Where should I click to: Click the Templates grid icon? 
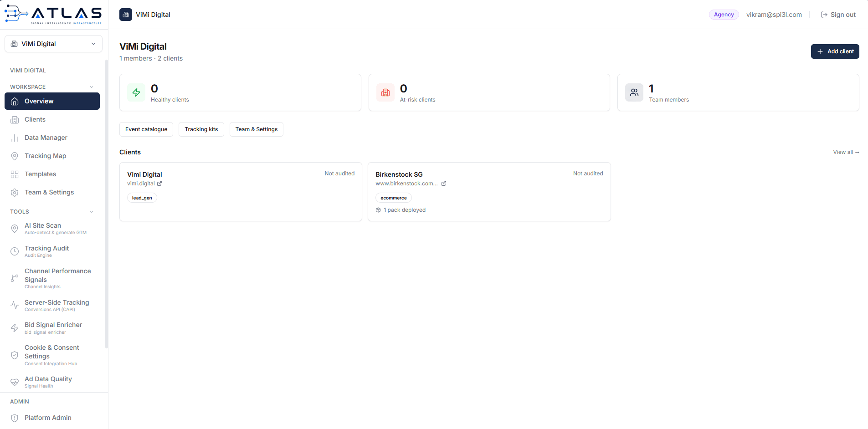tap(15, 174)
